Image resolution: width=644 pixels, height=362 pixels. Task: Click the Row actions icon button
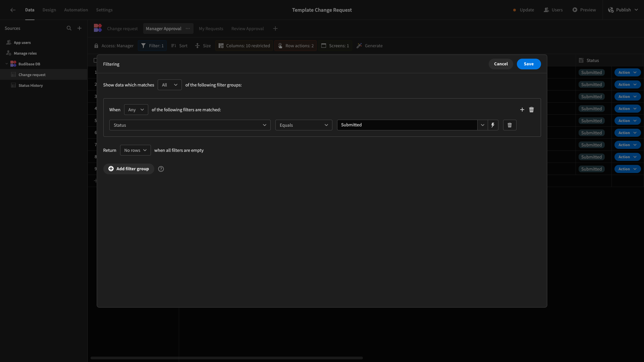pos(280,46)
